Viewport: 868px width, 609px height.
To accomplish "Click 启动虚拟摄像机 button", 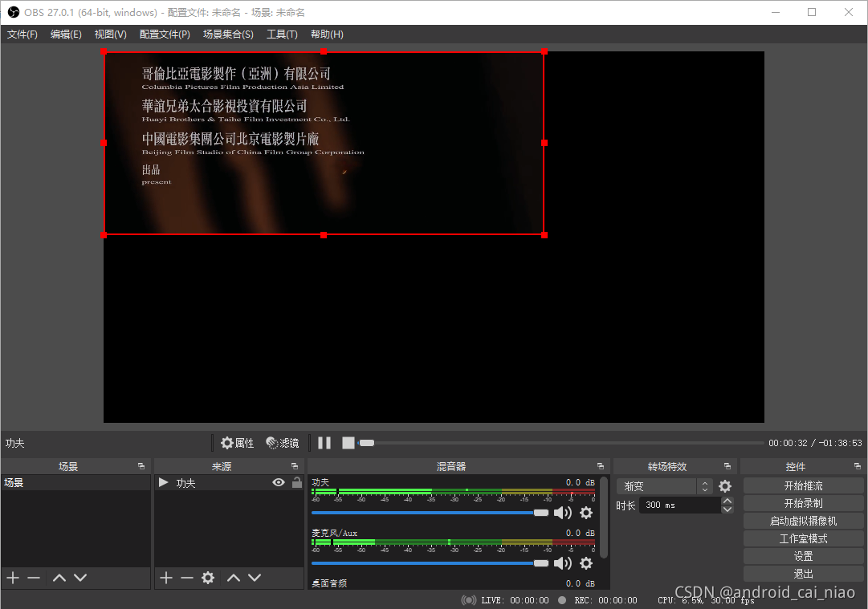I will tap(803, 521).
